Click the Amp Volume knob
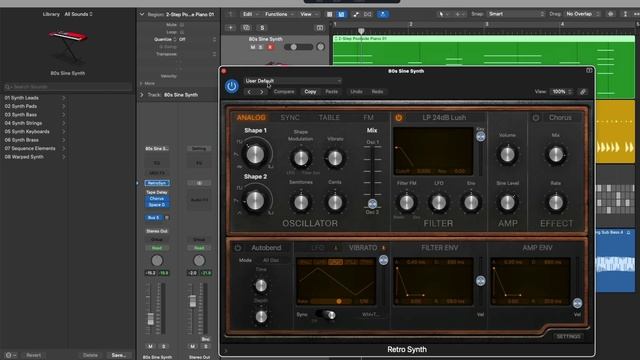 (507, 155)
